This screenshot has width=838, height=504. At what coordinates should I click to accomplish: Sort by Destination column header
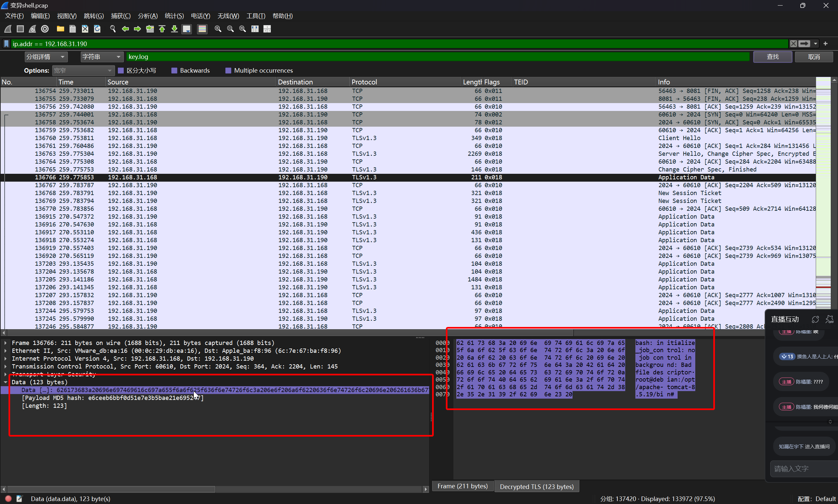[313, 82]
